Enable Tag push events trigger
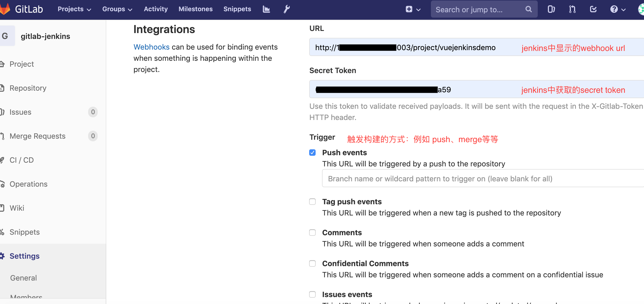 coord(312,202)
